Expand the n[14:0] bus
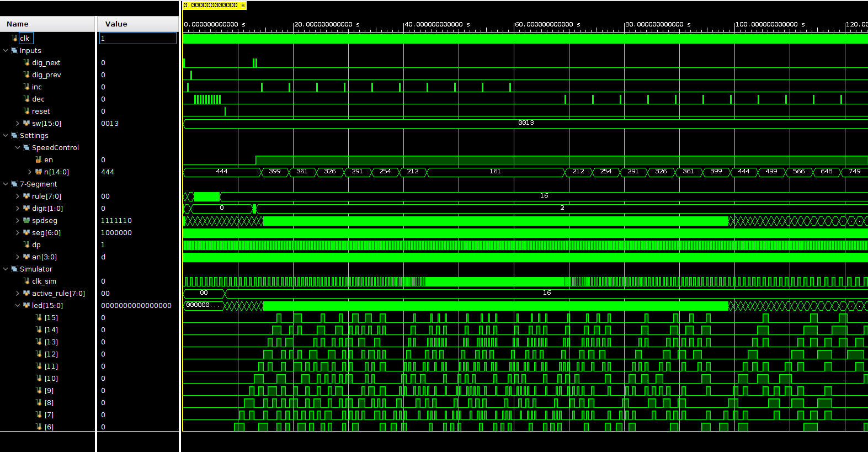This screenshot has height=452, width=868. (x=30, y=172)
